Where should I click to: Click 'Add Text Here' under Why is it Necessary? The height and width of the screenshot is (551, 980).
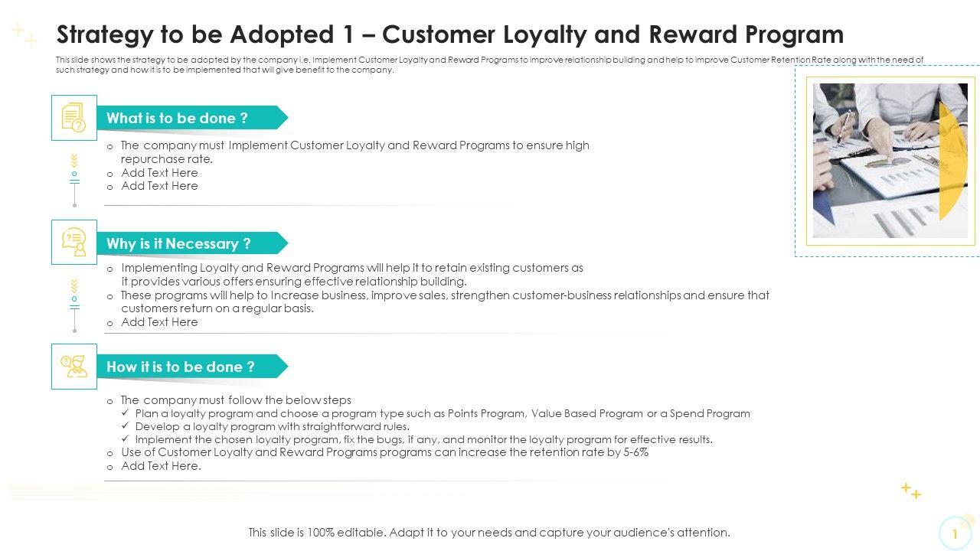point(159,322)
